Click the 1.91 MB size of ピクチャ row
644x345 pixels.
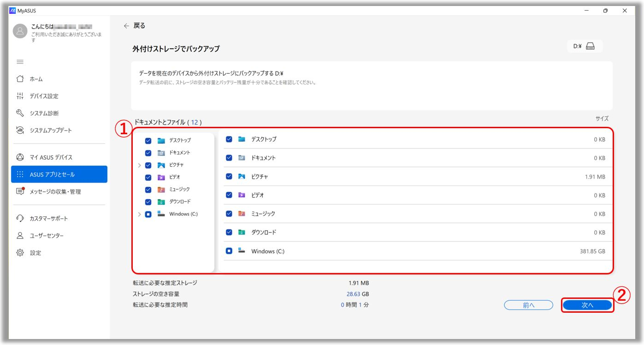pos(594,177)
